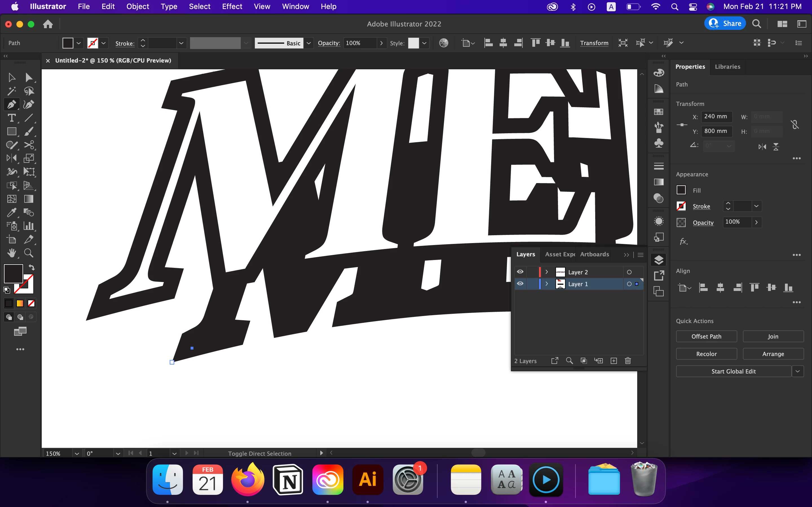Open the zoom level 150% dropdown
Image resolution: width=812 pixels, height=507 pixels.
point(77,453)
